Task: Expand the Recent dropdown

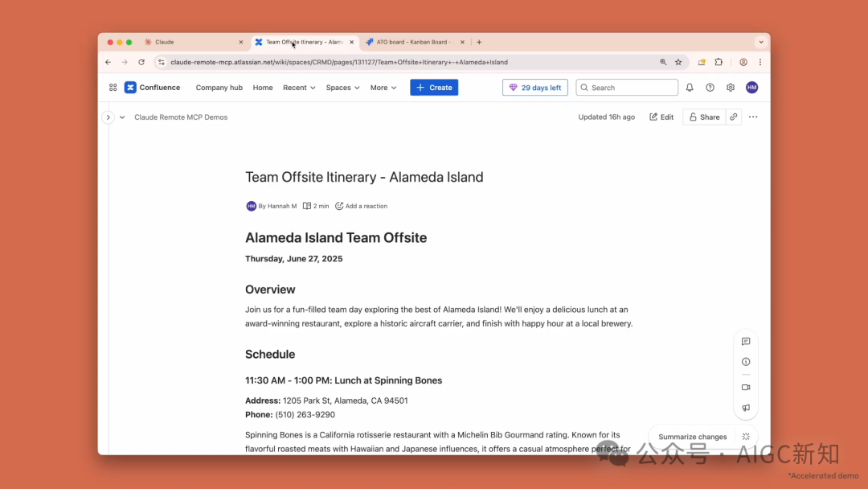Action: (x=299, y=88)
